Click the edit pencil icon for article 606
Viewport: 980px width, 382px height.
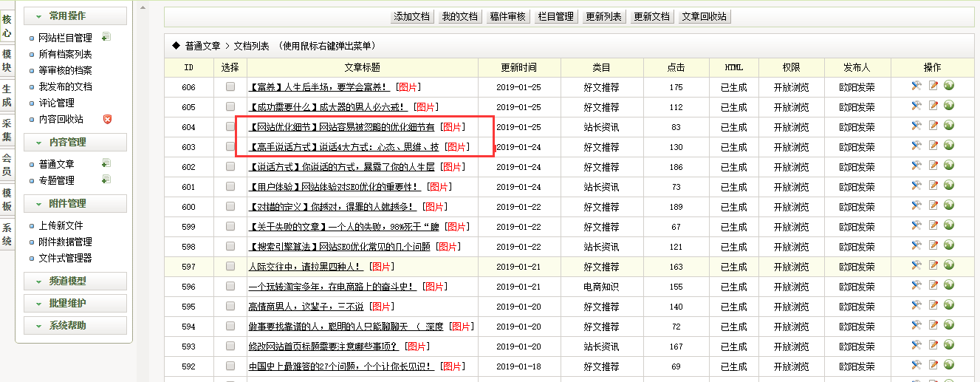[933, 86]
